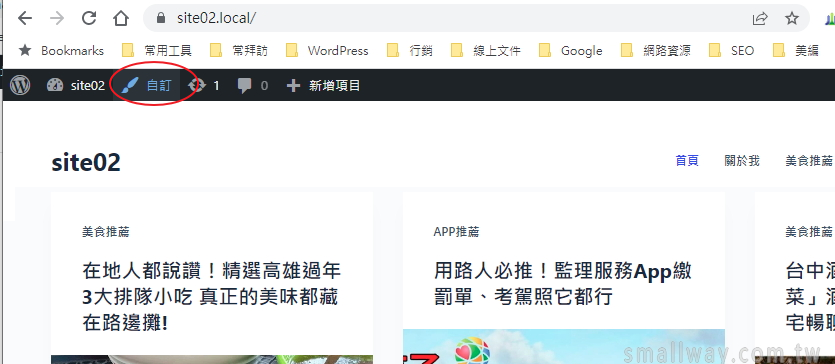Viewport: 835px width, 364px height.
Task: Open the 新增項目 menu
Action: click(x=323, y=85)
